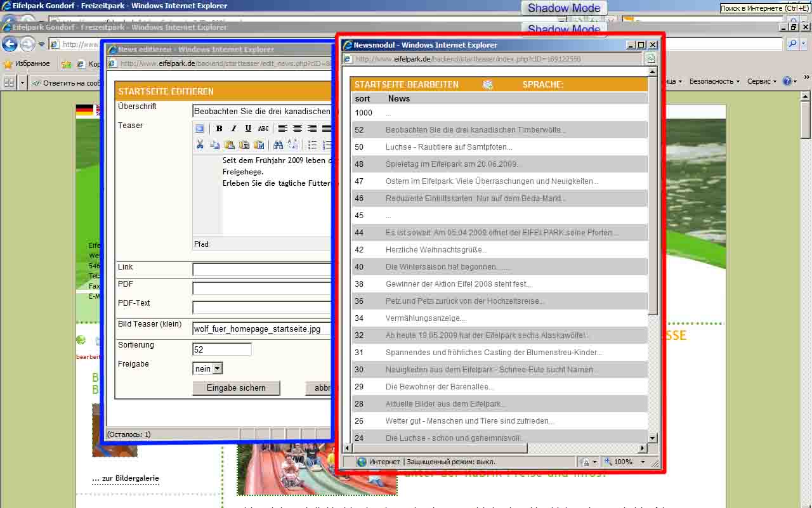Click Eingabe sichern button
This screenshot has width=812, height=508.
tap(236, 388)
